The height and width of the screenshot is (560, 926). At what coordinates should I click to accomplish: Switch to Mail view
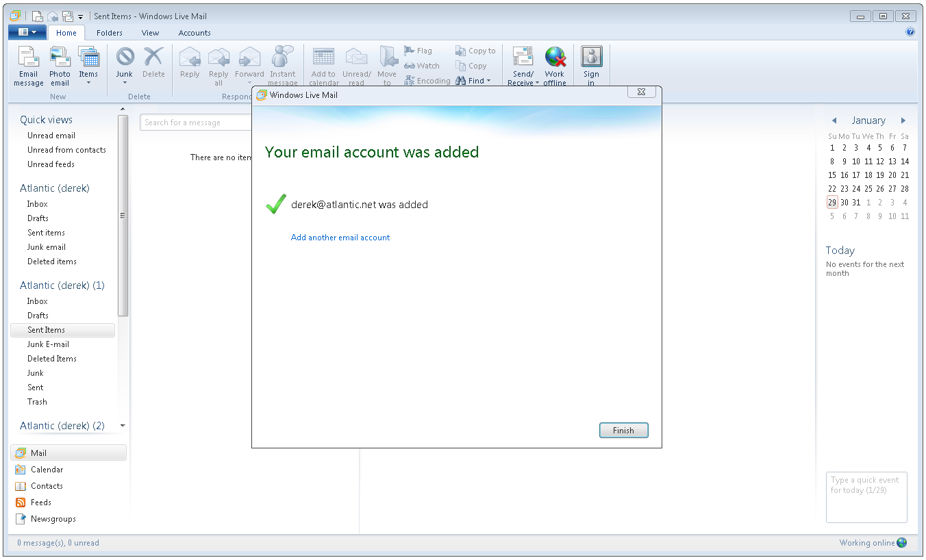(68, 453)
